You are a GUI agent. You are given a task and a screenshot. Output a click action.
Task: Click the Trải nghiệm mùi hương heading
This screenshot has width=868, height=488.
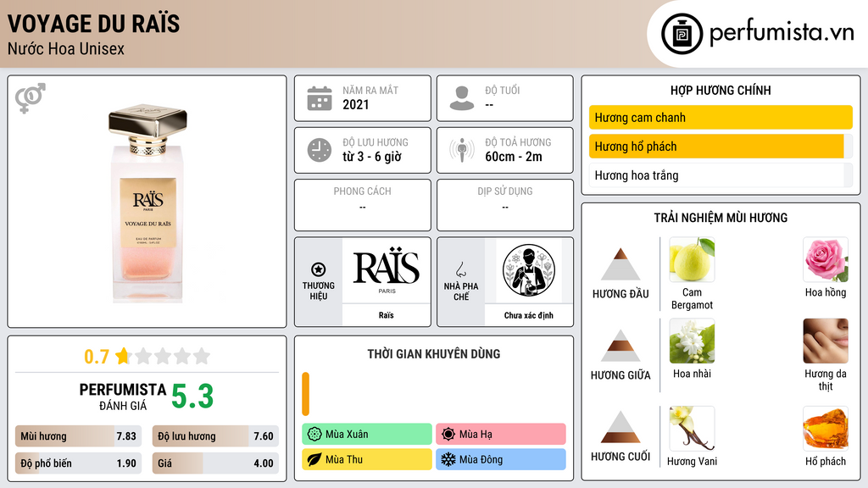[x=721, y=218]
